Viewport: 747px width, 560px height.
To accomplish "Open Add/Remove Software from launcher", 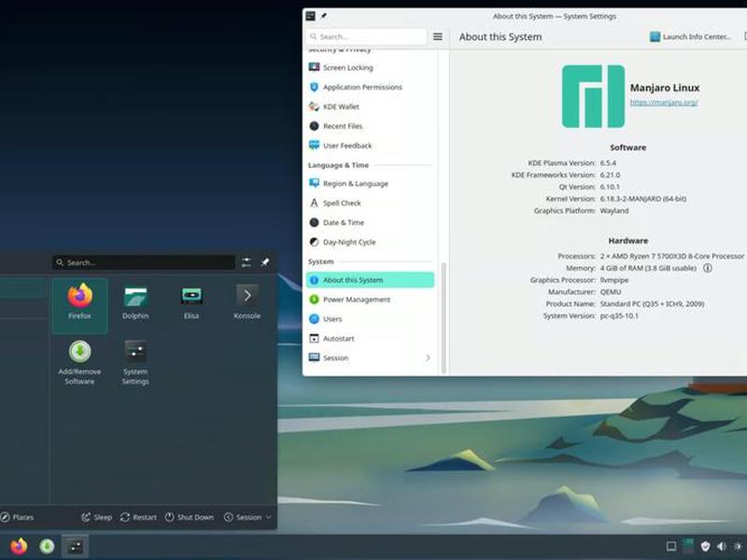I will click(79, 362).
